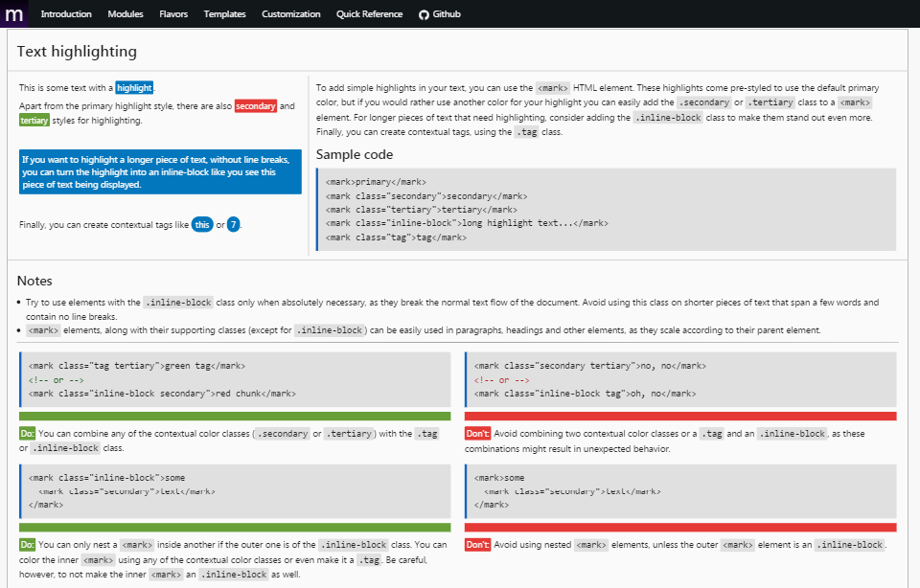Click the 'Don't:' label about nested mark elements
This screenshot has height=588, width=920.
pyautogui.click(x=478, y=545)
